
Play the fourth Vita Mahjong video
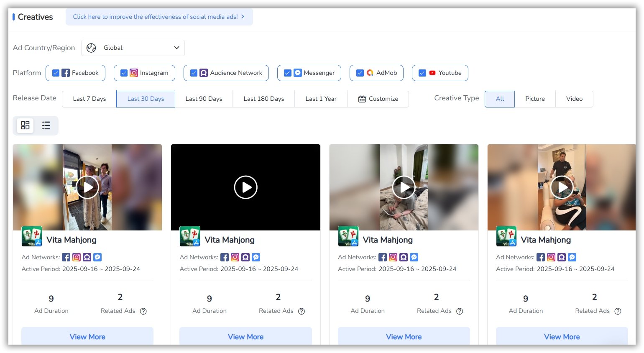point(562,187)
